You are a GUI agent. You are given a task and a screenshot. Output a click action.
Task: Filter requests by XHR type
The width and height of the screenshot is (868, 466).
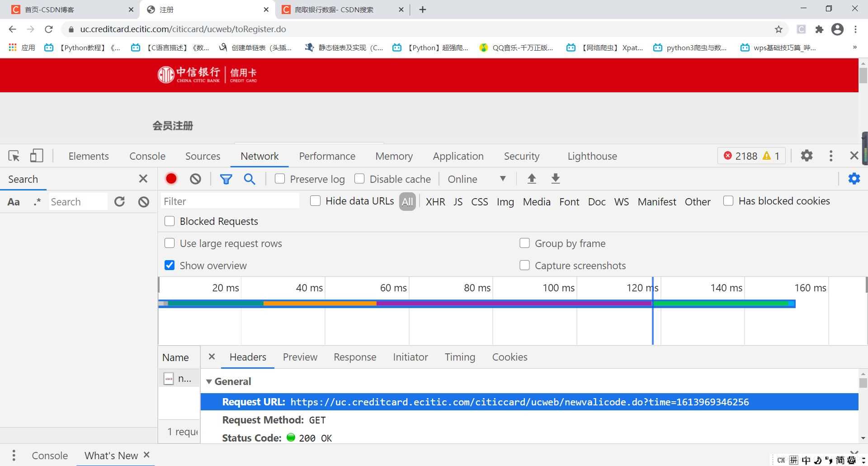435,202
